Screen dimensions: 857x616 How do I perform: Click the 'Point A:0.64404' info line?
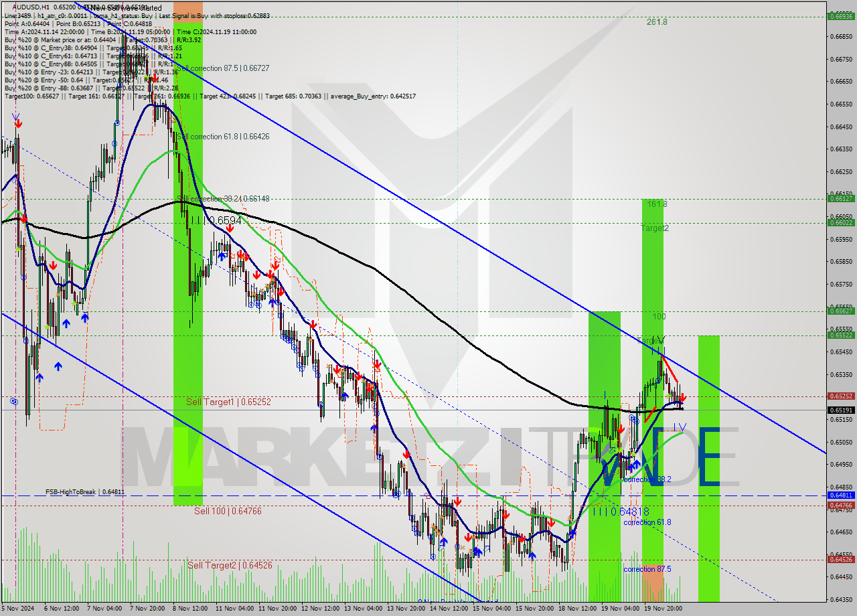[29, 23]
